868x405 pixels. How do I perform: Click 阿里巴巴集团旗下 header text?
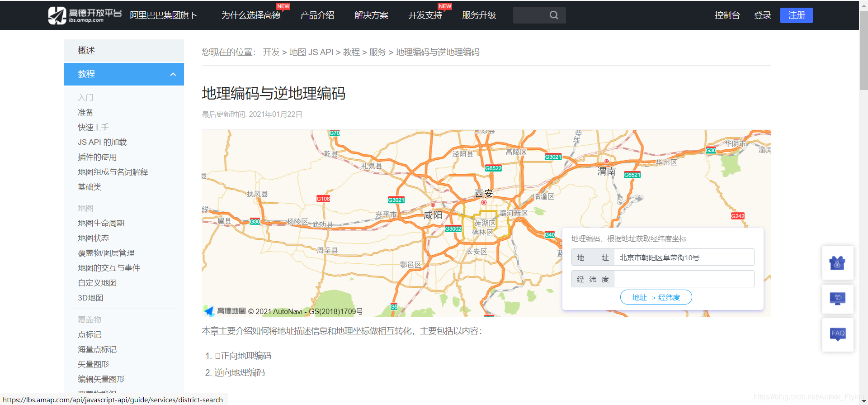click(x=164, y=15)
